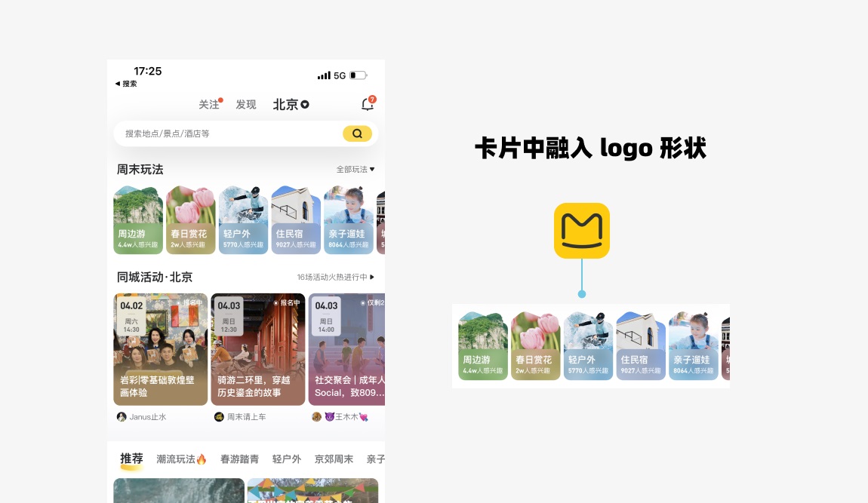Click the 周末玩法 section heading
The width and height of the screenshot is (868, 503).
point(140,170)
